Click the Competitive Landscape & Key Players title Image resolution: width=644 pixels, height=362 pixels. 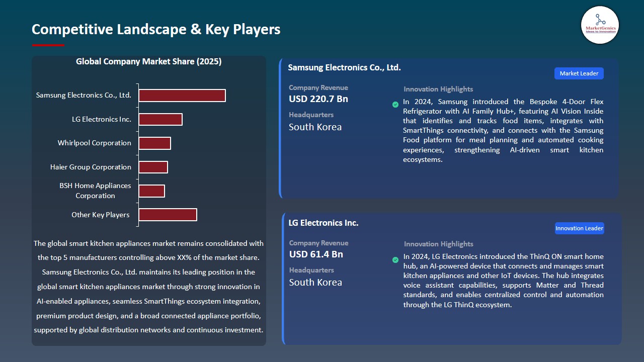click(156, 29)
